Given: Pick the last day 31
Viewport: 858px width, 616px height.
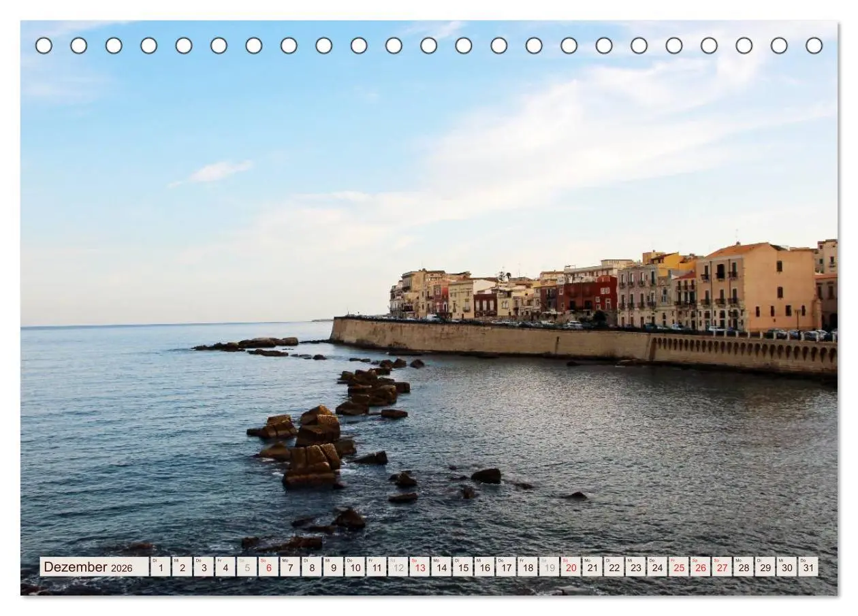Looking at the screenshot, I should pos(808,567).
